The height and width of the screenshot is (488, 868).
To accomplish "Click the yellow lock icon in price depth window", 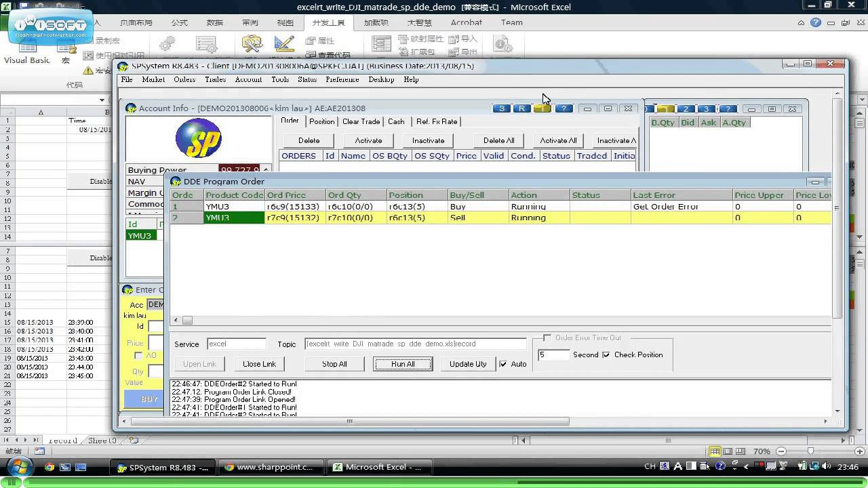I will coord(666,108).
